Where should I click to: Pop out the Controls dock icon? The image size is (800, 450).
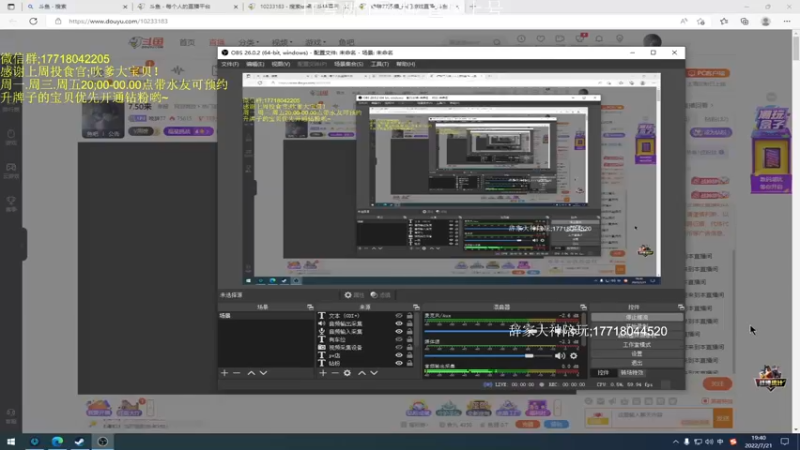681,307
